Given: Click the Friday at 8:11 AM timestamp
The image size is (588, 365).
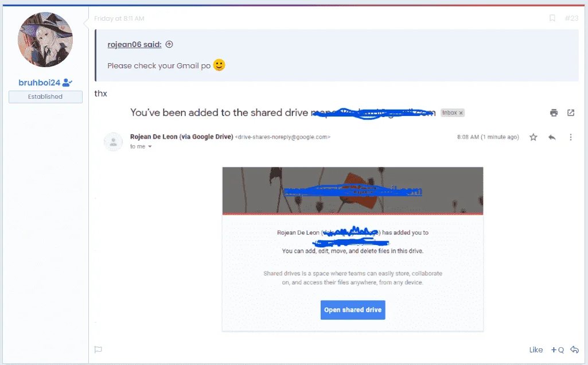Looking at the screenshot, I should (119, 18).
